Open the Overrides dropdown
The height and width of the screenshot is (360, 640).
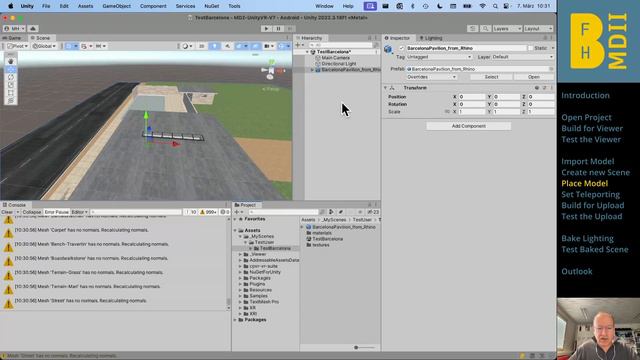(x=431, y=77)
